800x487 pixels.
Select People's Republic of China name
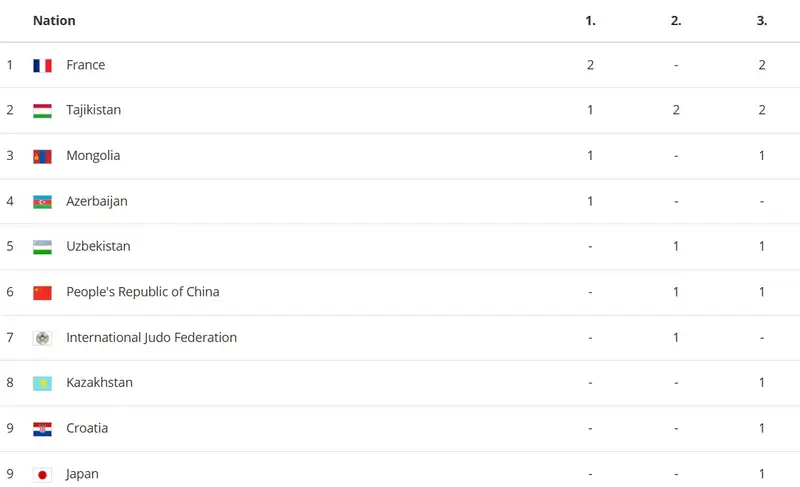point(143,292)
